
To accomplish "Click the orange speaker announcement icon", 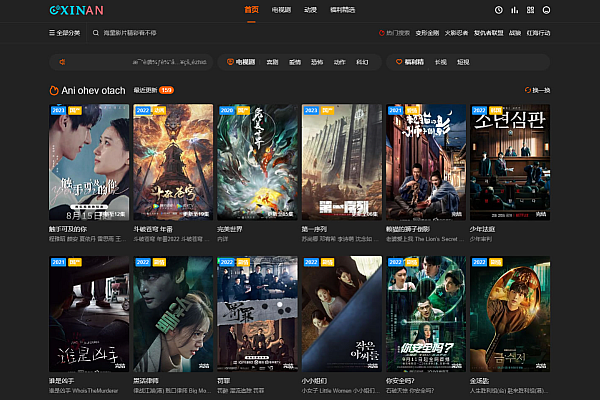I will pos(62,62).
